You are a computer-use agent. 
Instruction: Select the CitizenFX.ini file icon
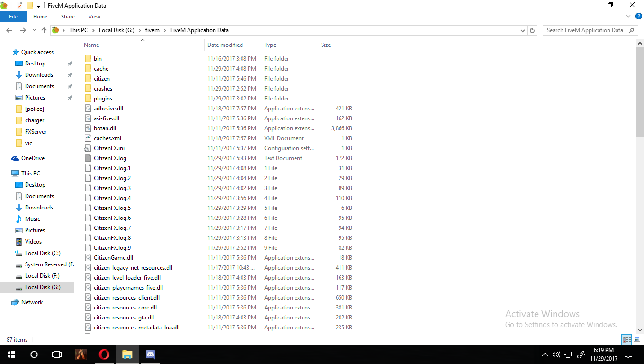point(88,148)
